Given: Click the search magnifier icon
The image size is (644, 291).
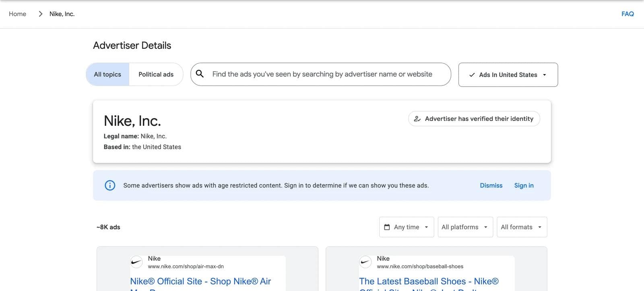Looking at the screenshot, I should coord(200,74).
